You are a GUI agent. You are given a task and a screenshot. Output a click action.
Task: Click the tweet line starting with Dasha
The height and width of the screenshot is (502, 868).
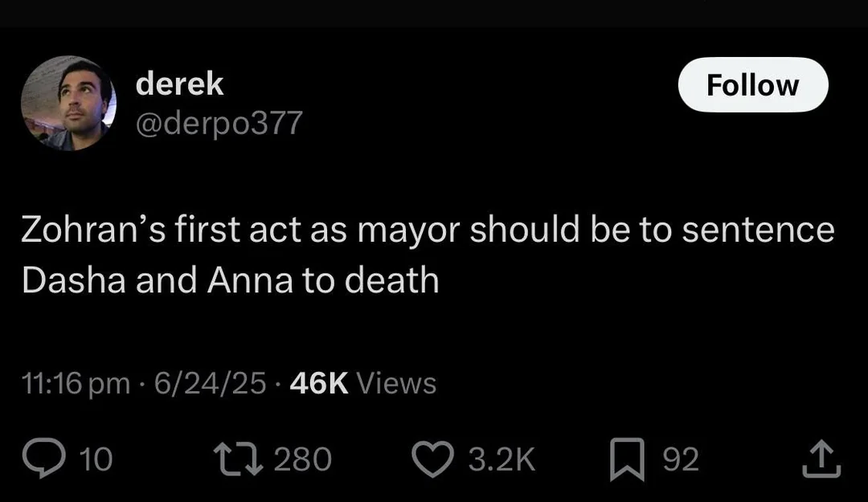pyautogui.click(x=231, y=280)
